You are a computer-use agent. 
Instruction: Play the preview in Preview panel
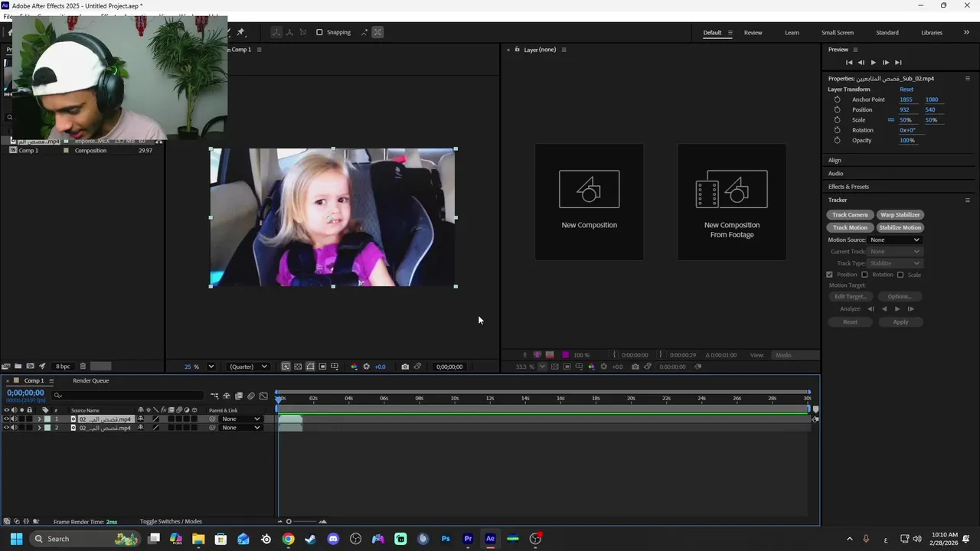click(873, 62)
